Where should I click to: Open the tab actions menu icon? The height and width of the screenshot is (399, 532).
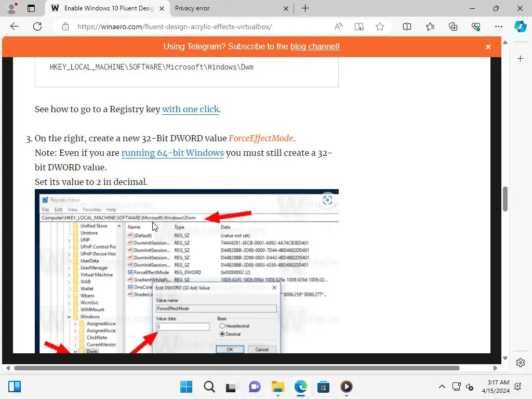click(x=31, y=8)
